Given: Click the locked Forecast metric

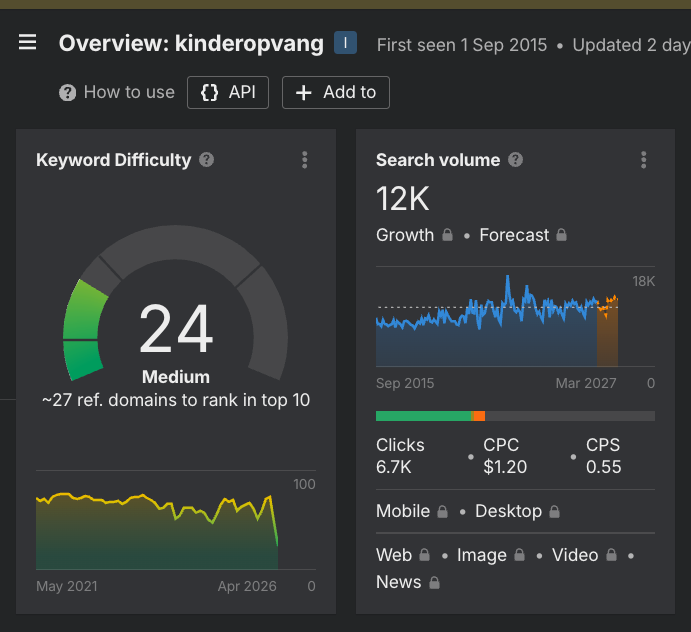Looking at the screenshot, I should (x=514, y=235).
